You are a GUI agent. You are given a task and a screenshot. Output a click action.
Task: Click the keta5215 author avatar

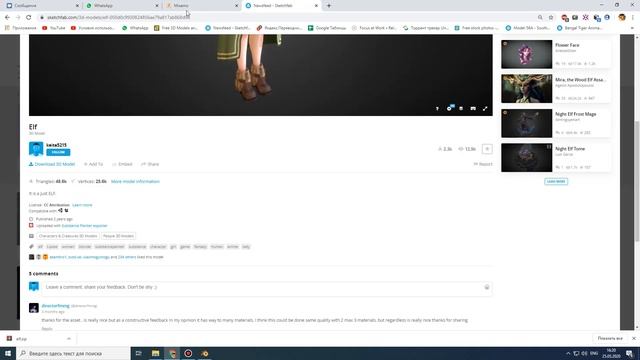tap(36, 149)
